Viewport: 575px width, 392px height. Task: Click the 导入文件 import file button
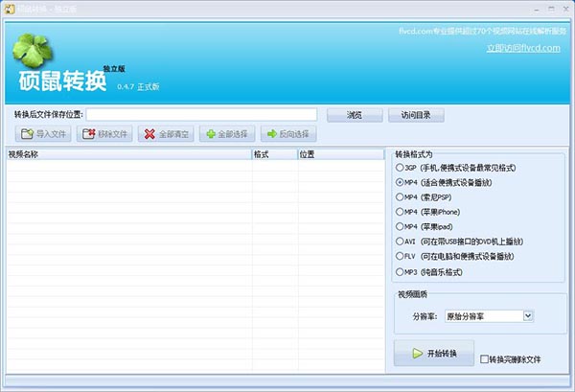pyautogui.click(x=43, y=134)
